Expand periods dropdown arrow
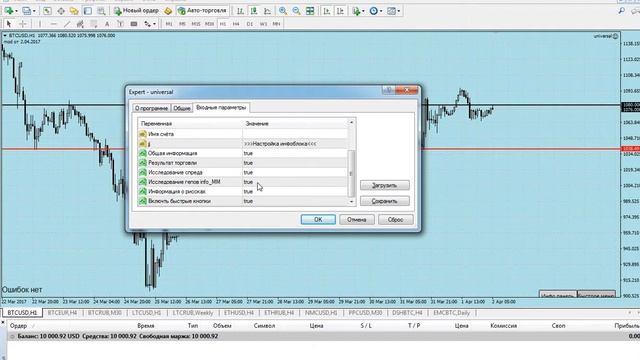 click(x=381, y=11)
